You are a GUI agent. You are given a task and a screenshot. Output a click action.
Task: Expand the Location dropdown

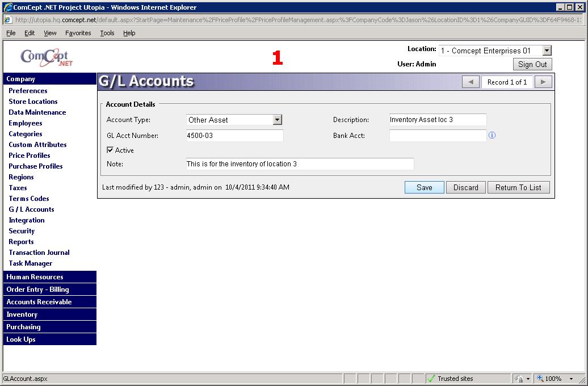[547, 51]
